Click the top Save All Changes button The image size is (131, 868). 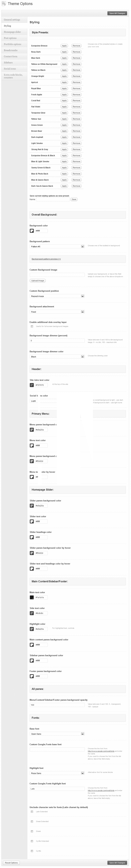pyautogui.click(x=117, y=14)
